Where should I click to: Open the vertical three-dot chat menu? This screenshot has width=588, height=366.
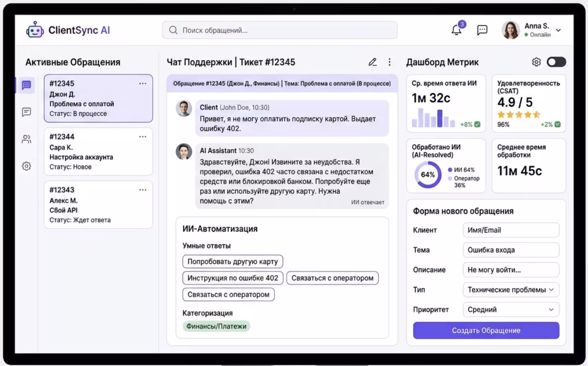coord(389,62)
